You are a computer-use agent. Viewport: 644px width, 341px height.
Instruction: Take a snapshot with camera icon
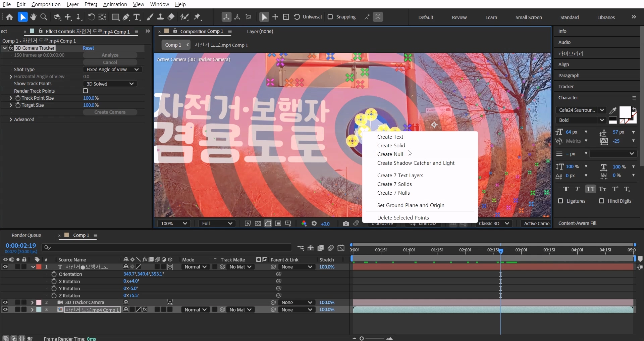point(346,224)
